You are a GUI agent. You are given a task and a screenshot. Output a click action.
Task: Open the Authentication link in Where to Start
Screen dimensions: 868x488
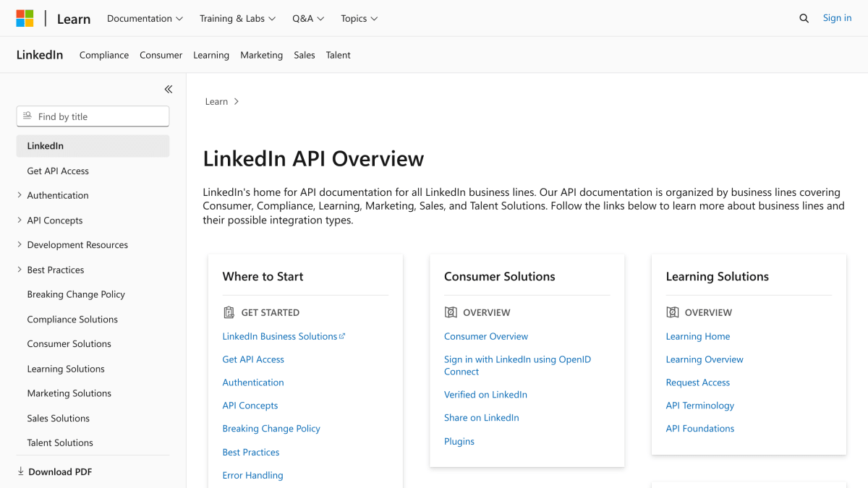point(253,382)
